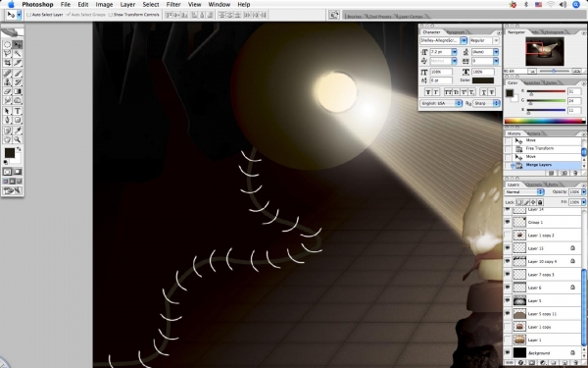Hide the Background layer

[508, 352]
